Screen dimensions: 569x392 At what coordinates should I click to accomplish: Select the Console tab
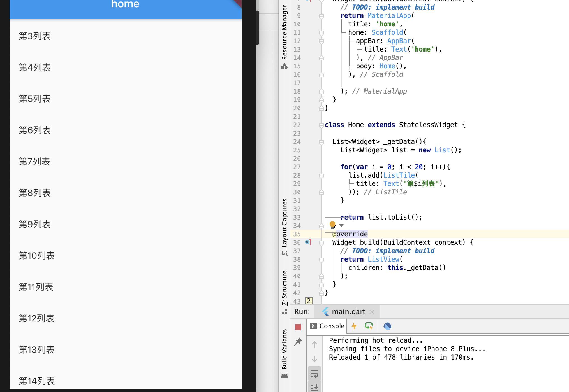click(x=327, y=326)
